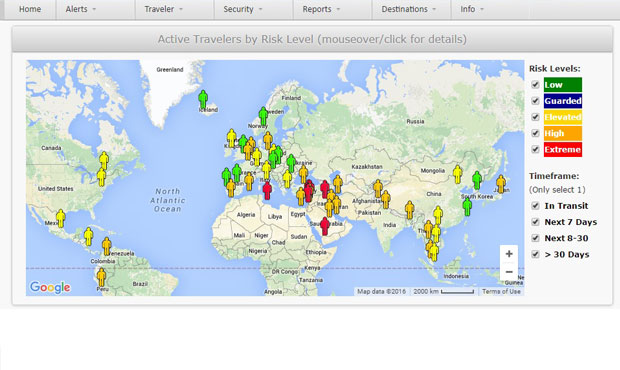Click the orange traveler marker on Portugal
Screen dimensions: 620x370
(231, 188)
